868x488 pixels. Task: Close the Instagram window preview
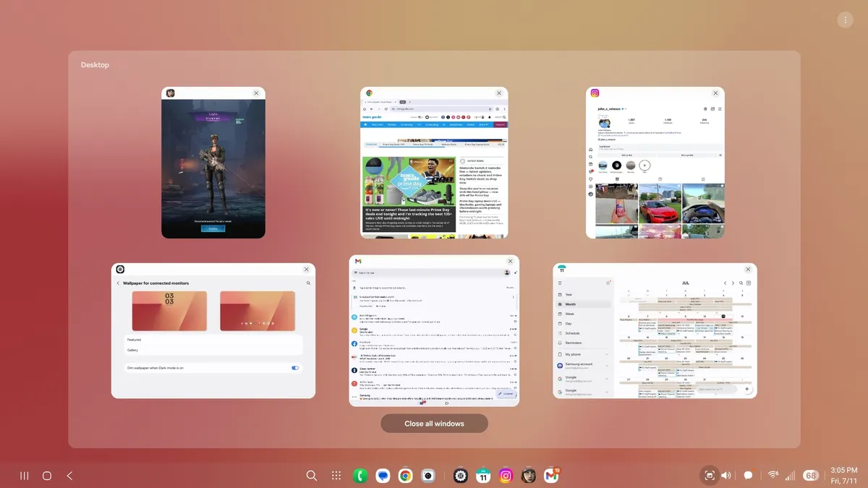(x=715, y=93)
